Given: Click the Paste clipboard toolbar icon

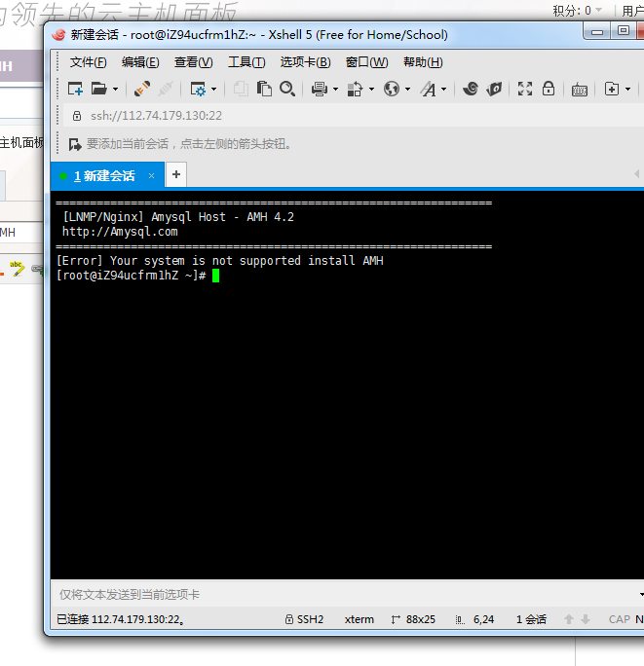Looking at the screenshot, I should tap(264, 89).
